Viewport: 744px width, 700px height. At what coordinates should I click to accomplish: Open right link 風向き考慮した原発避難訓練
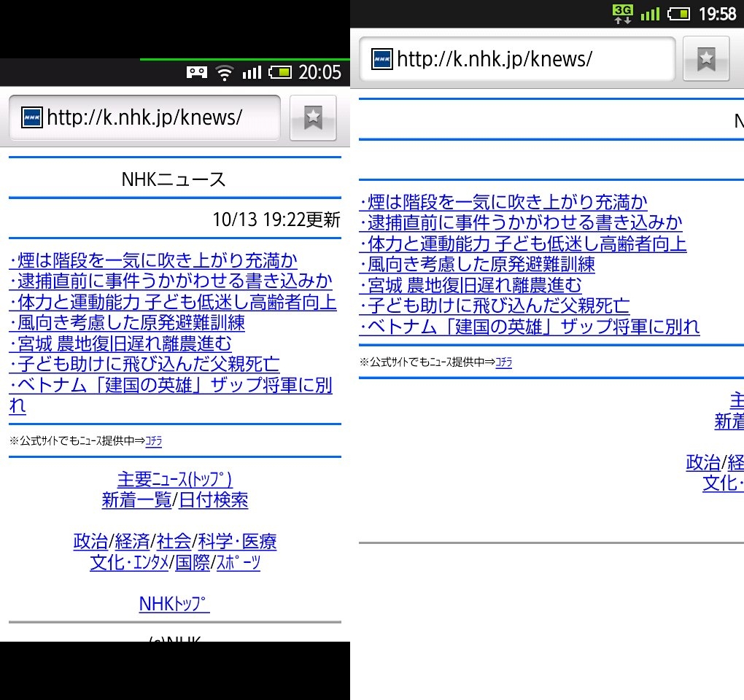tap(477, 264)
